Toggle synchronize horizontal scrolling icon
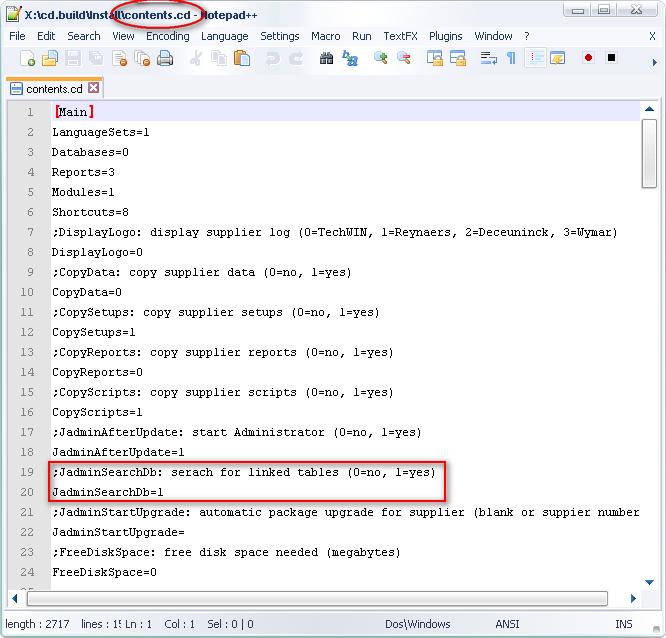 [x=458, y=58]
